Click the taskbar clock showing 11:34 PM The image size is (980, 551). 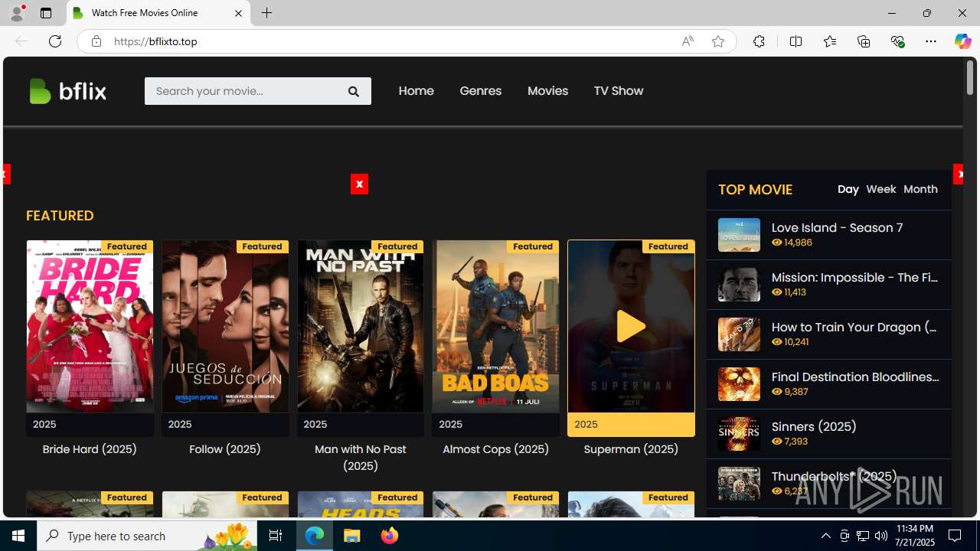(x=914, y=536)
